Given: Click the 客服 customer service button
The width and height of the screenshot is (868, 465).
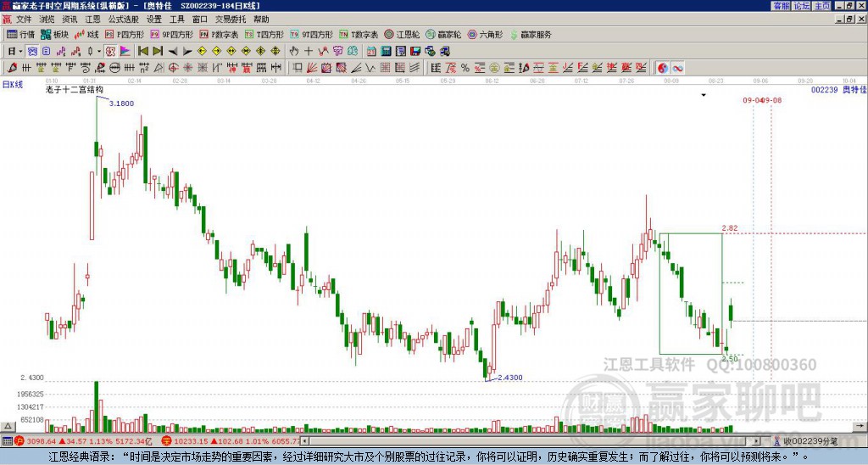Looking at the screenshot, I should [782, 6].
